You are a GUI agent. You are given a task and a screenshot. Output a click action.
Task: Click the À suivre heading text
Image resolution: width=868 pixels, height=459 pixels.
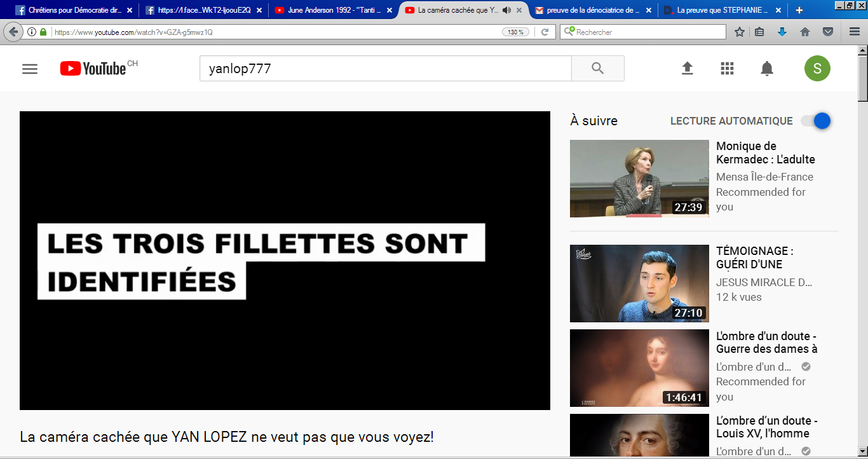593,121
